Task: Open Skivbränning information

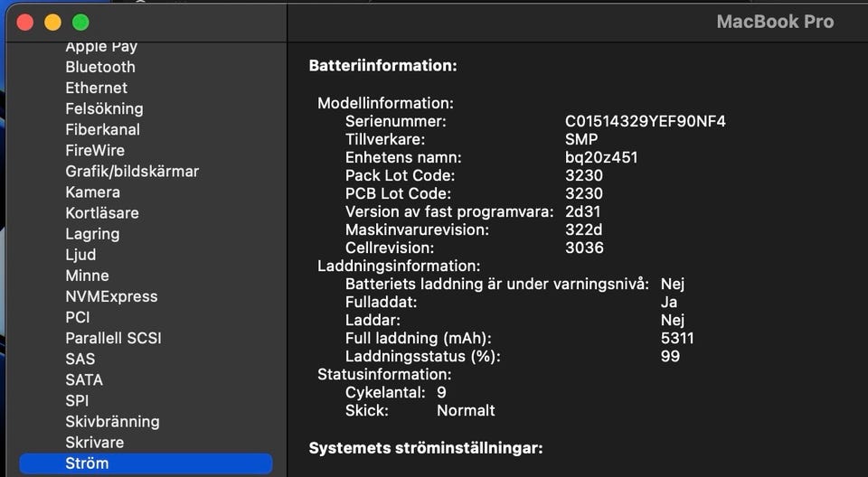Action: 112,422
